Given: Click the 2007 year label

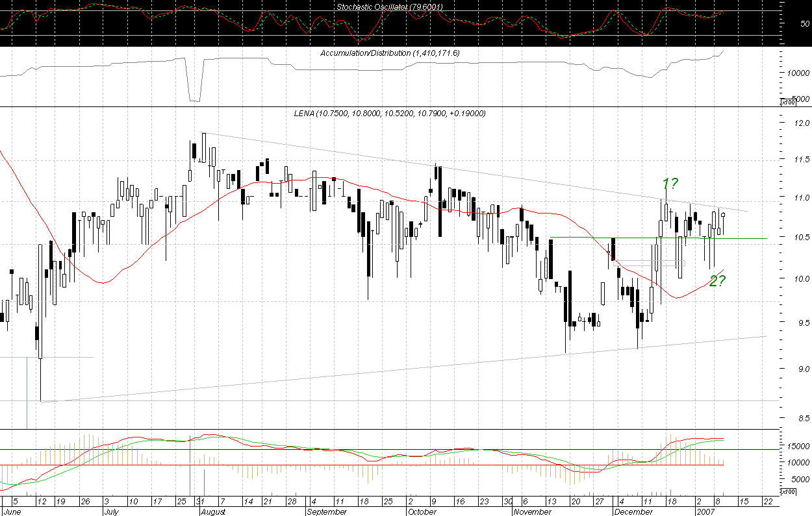Looking at the screenshot, I should click(705, 511).
